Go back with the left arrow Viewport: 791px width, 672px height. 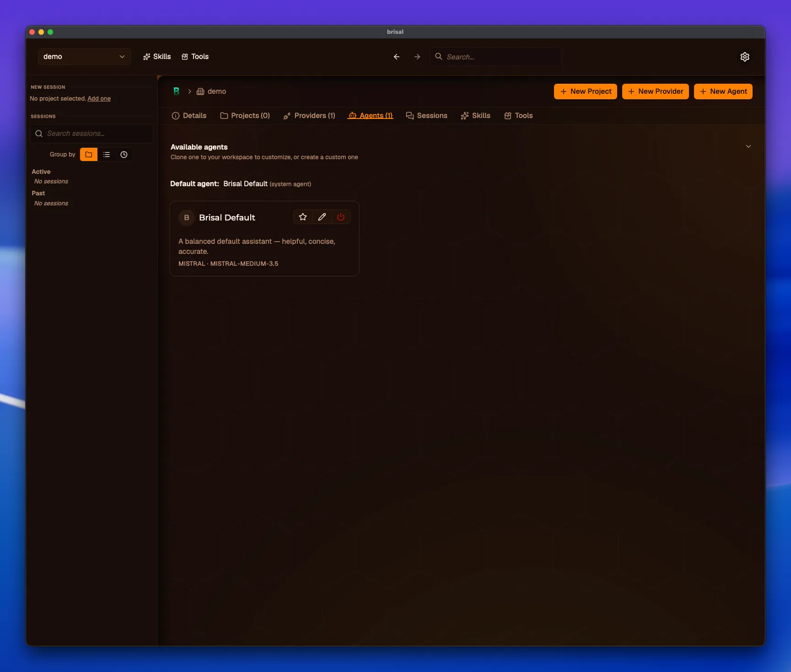pyautogui.click(x=397, y=57)
